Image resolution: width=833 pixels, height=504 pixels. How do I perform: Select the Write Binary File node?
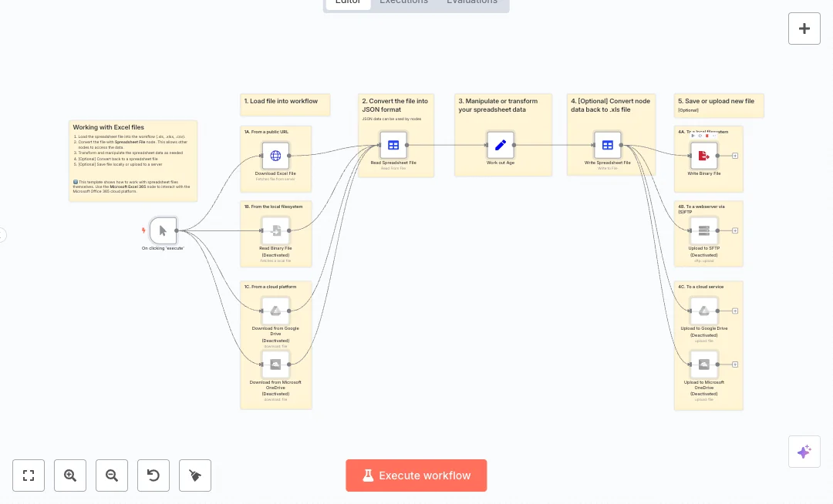click(x=703, y=155)
